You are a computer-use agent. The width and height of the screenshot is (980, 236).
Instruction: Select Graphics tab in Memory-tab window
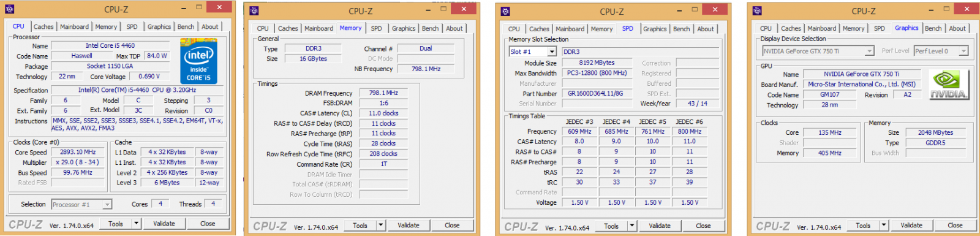pos(404,28)
